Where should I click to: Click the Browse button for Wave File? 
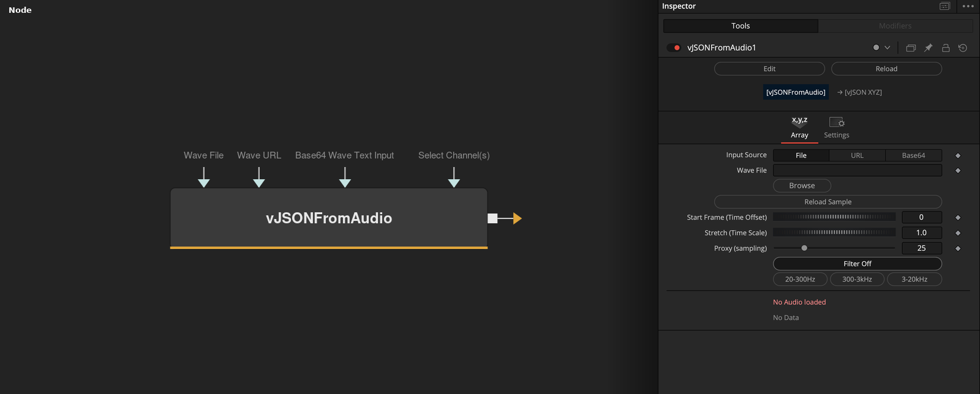pos(802,186)
